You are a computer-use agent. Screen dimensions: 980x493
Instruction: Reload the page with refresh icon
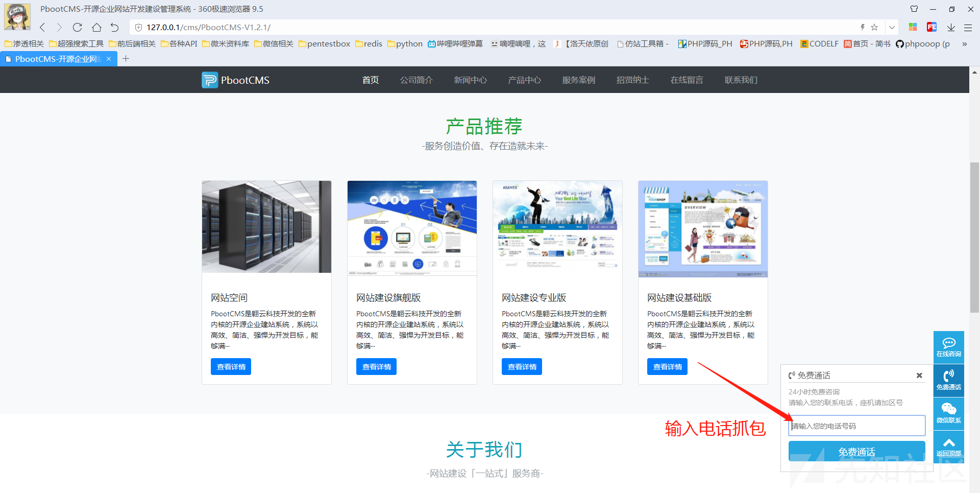77,28
